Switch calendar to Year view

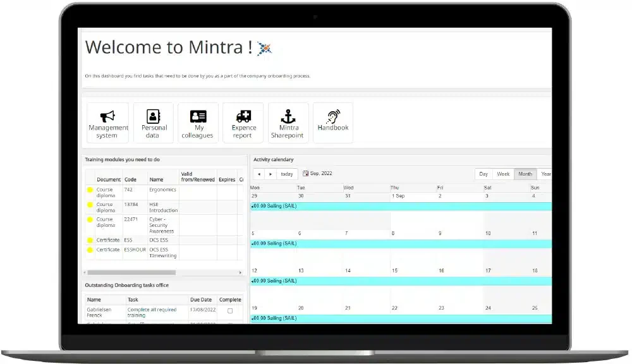tap(545, 174)
